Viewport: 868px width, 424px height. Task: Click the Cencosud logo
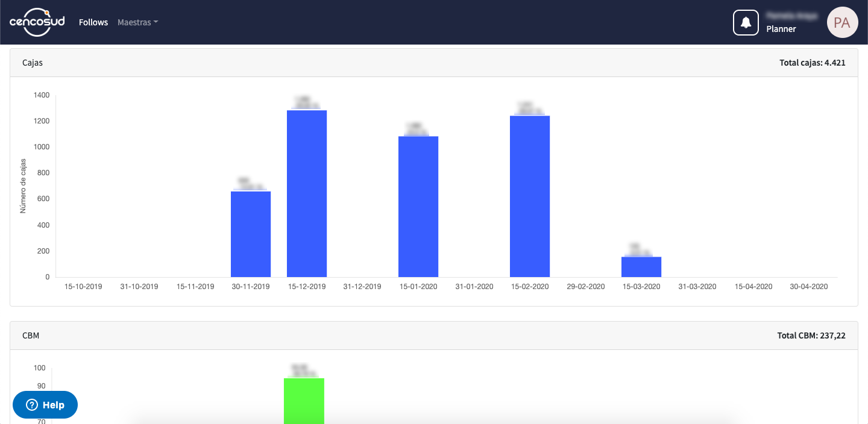pyautogui.click(x=37, y=22)
